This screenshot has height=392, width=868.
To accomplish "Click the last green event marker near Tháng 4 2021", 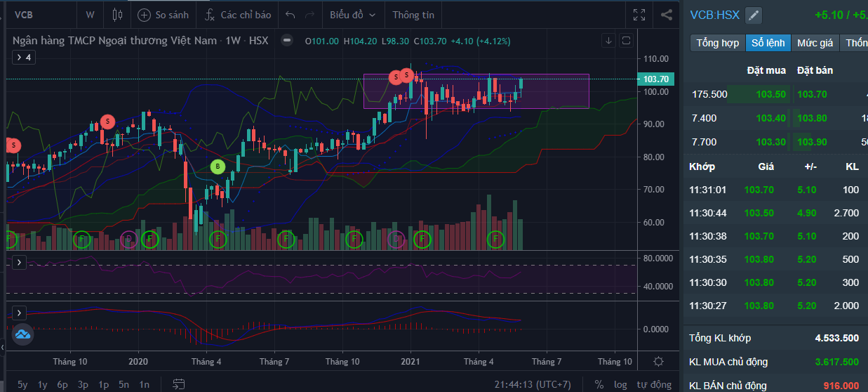I will click(x=496, y=240).
